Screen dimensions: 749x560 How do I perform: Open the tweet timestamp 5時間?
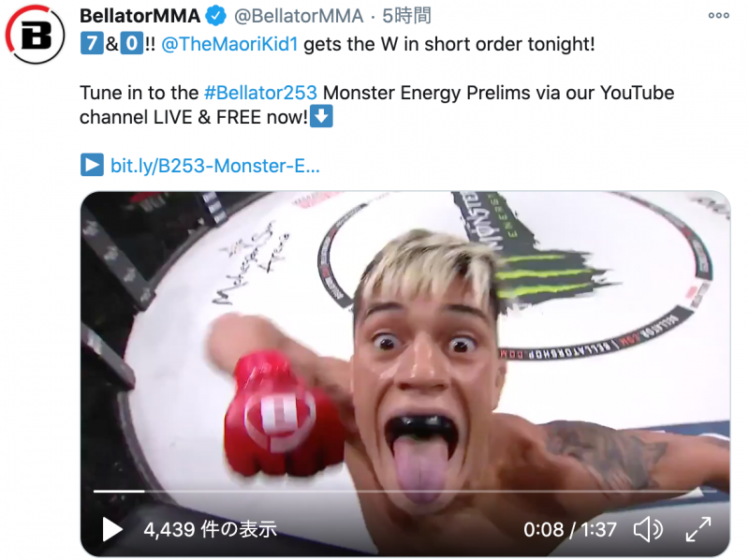click(407, 16)
